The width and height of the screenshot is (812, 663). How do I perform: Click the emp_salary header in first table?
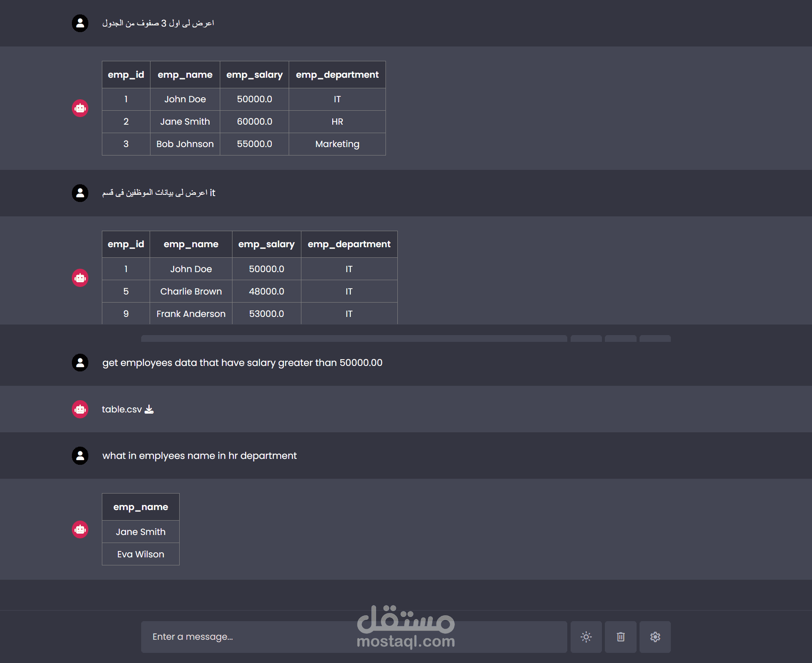point(254,75)
